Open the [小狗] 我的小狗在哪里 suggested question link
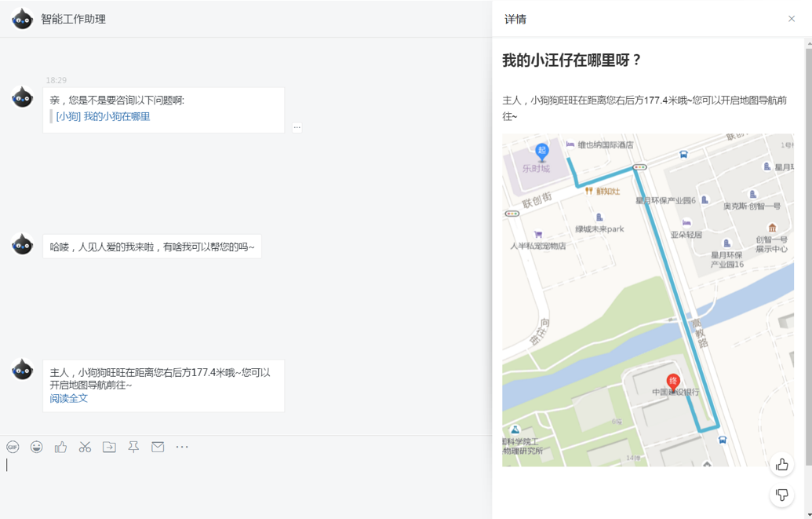 103,117
